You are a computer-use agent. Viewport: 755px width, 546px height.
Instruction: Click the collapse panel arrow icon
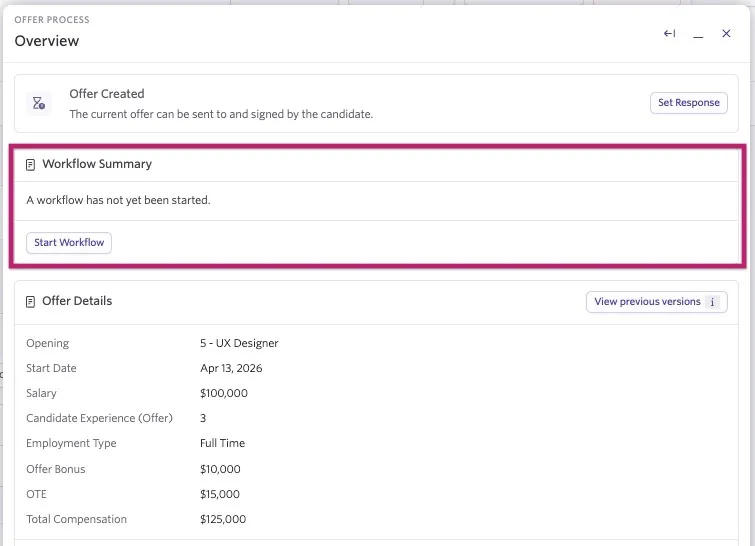pos(669,33)
